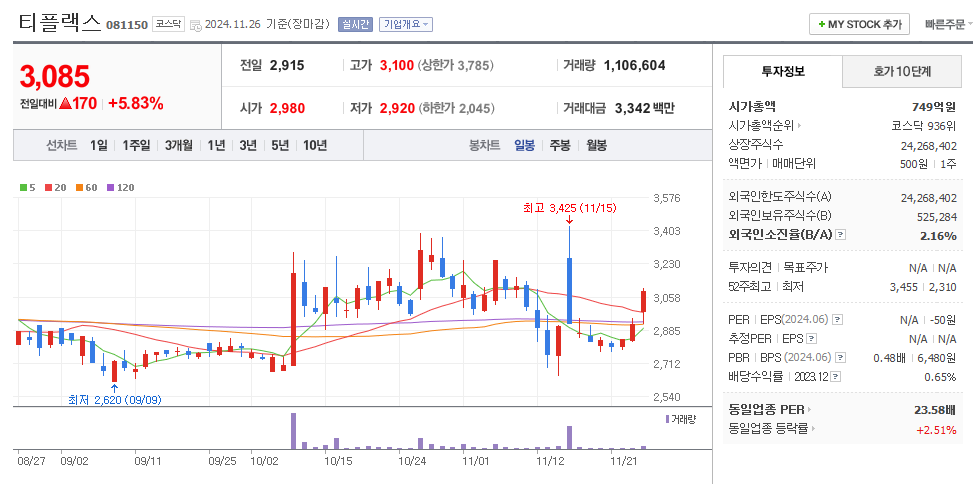Click the purple 120-day moving average legend
This screenshot has height=484, width=980.
(x=120, y=188)
